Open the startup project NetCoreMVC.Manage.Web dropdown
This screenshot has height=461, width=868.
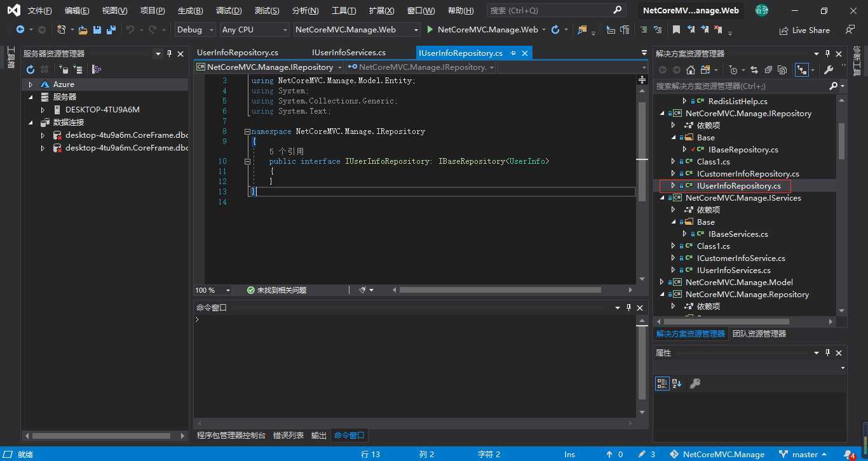[x=357, y=30]
